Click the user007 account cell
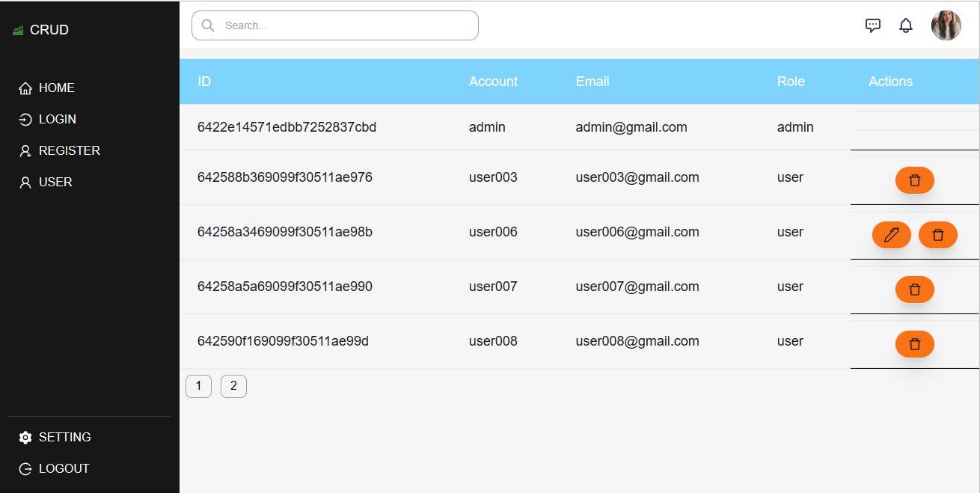Screen dimensions: 980x493 (x=493, y=287)
